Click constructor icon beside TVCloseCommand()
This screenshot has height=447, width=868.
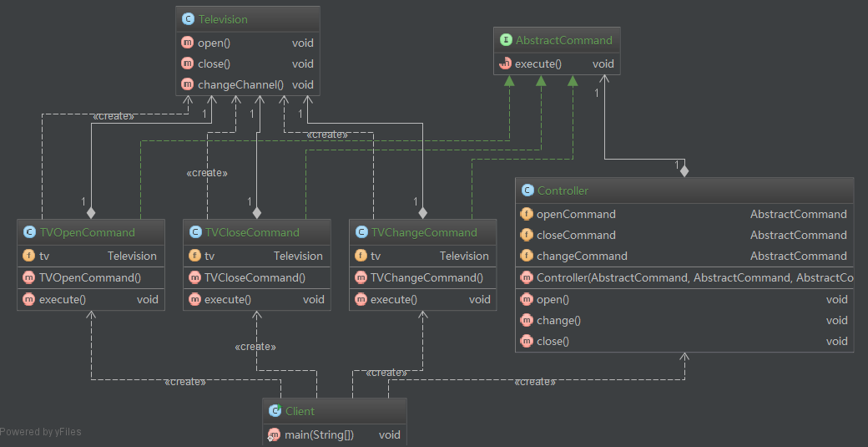coord(194,277)
